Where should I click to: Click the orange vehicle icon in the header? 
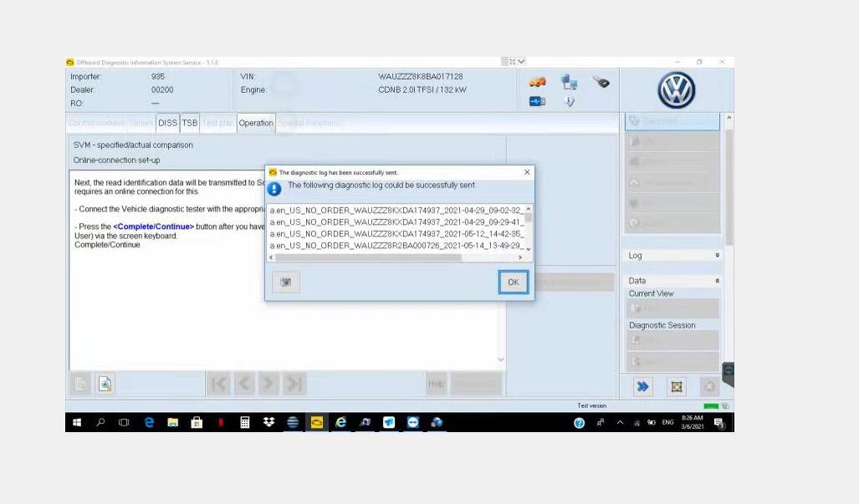[538, 82]
